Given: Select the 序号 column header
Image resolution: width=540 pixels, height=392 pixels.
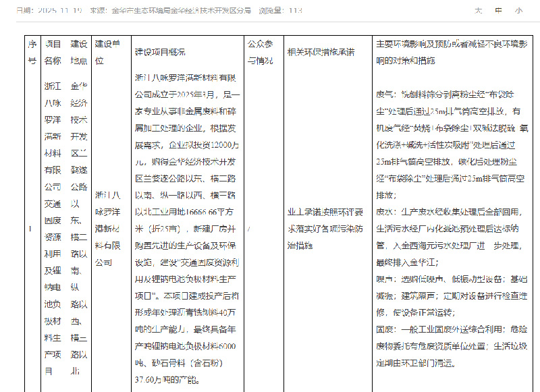Looking at the screenshot, I should pos(32,51).
